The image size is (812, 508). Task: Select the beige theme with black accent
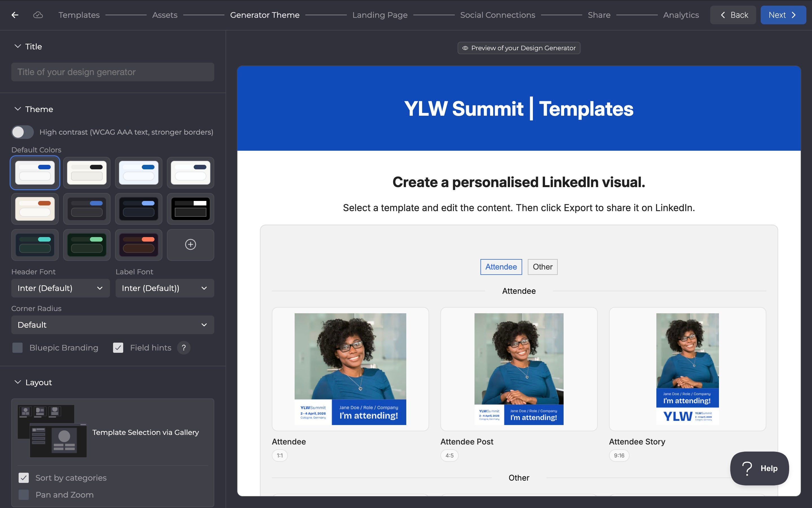pos(87,172)
